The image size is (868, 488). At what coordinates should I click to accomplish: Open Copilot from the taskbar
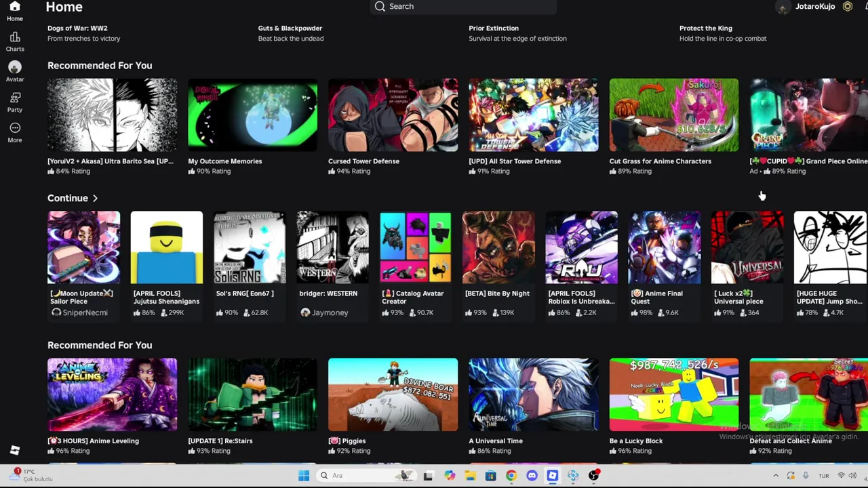pos(449,476)
